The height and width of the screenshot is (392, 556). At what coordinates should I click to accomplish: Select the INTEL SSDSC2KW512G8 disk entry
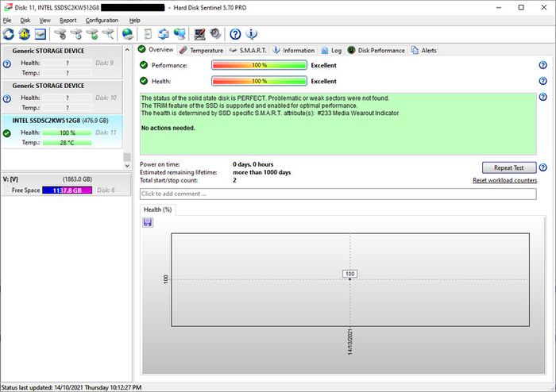(62, 132)
